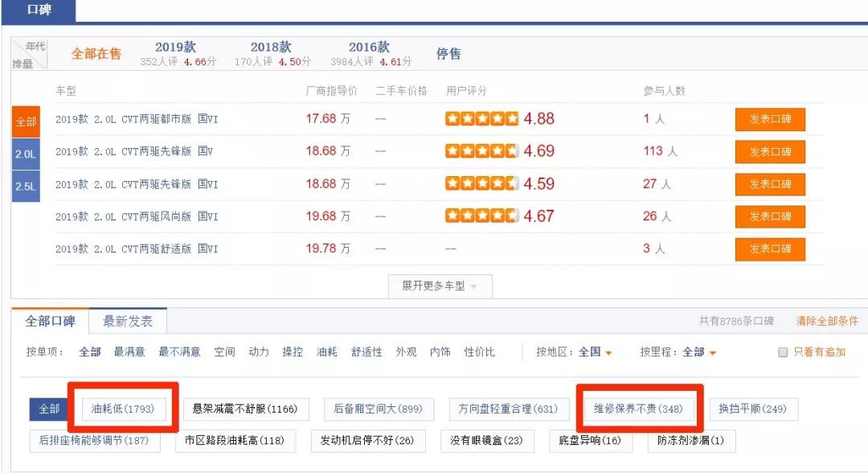
Task: Click star rating of 4.88 model
Action: pos(481,118)
